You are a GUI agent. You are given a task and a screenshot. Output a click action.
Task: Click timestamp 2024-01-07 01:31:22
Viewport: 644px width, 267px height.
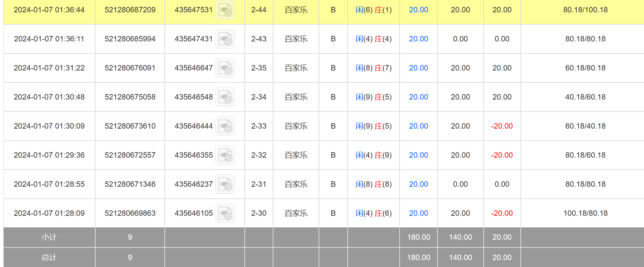(x=49, y=68)
